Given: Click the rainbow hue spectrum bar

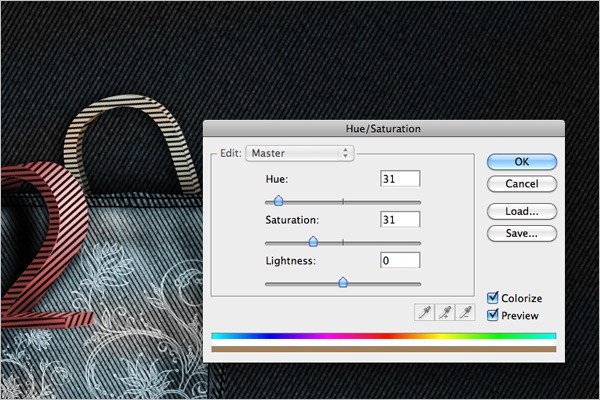Looking at the screenshot, I should coord(383,336).
